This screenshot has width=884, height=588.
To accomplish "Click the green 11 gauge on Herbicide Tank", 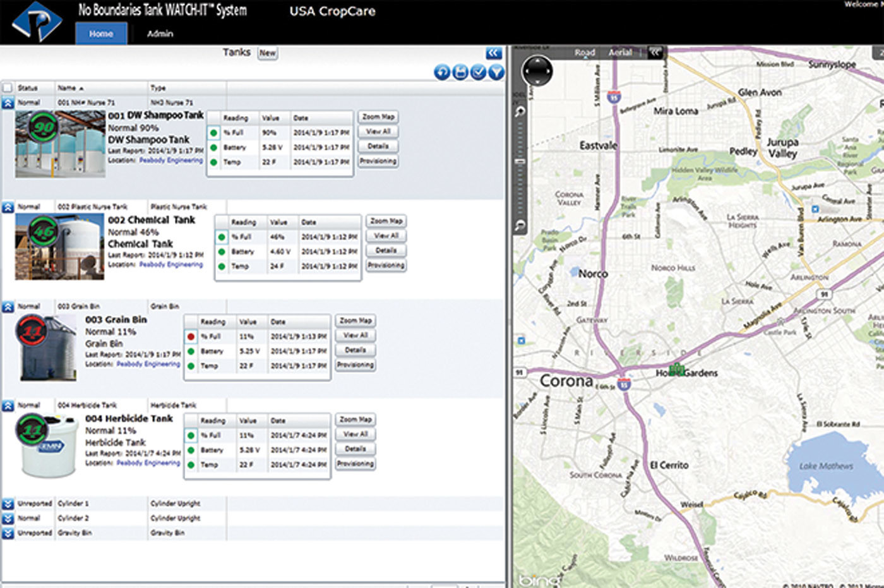I will pyautogui.click(x=32, y=430).
